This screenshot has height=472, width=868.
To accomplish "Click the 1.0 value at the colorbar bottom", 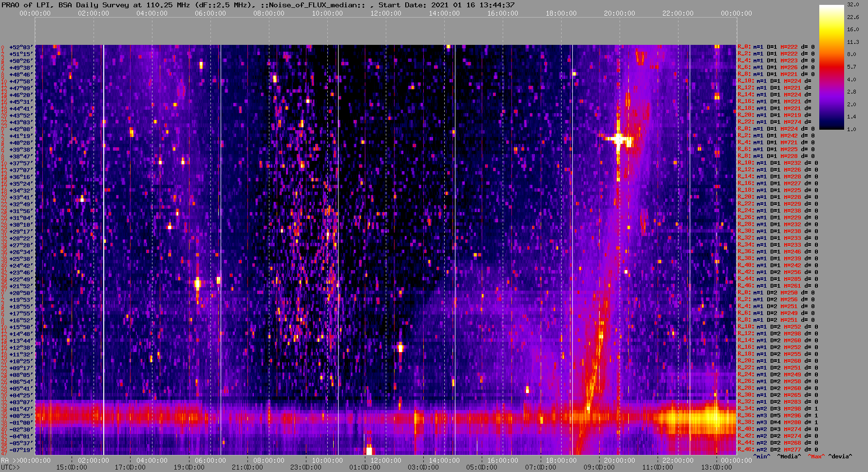I will [x=851, y=129].
